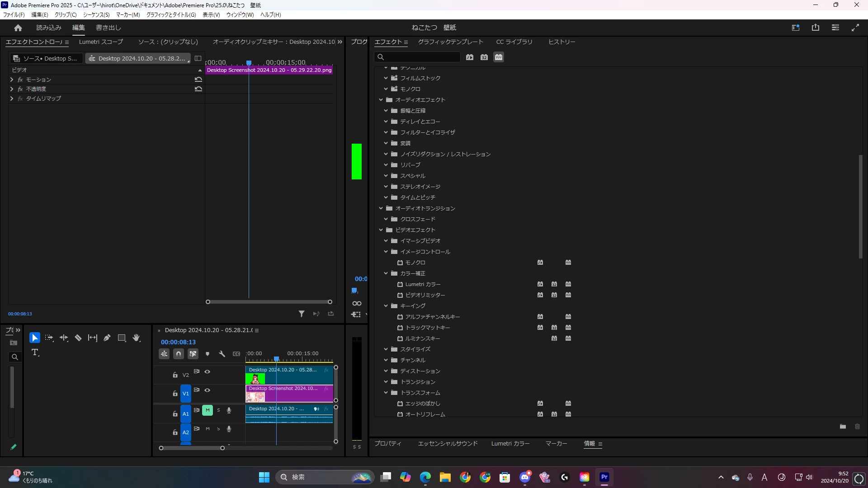Click Add Marker icon in timeline
Image resolution: width=868 pixels, height=488 pixels.
coord(208,354)
